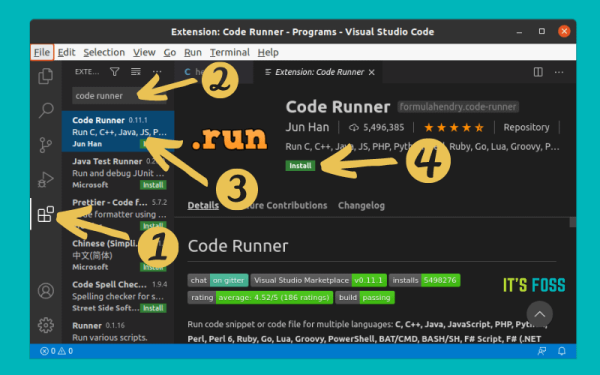This screenshot has width=600, height=375.
Task: Select Java Test Runner in extensions list
Action: [118, 173]
